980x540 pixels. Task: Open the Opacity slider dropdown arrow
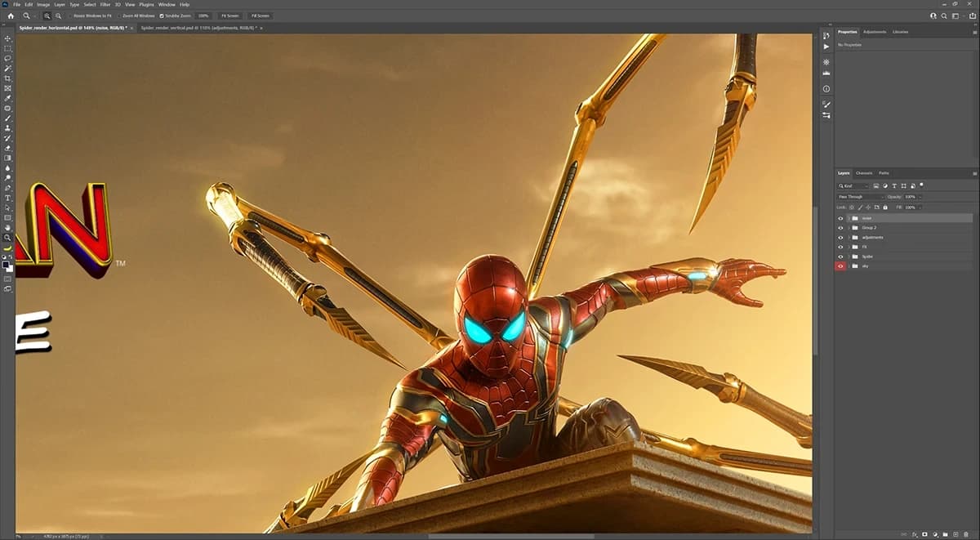(x=920, y=197)
